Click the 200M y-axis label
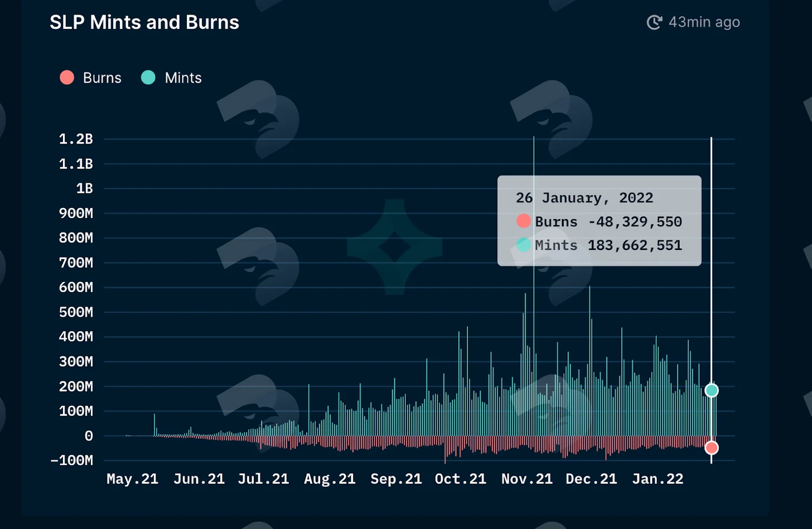 pyautogui.click(x=76, y=386)
